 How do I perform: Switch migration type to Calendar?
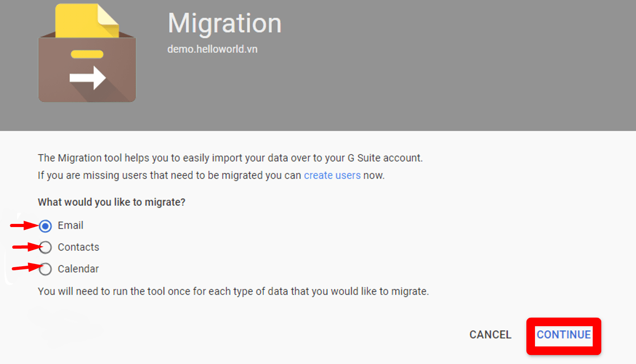tap(45, 269)
